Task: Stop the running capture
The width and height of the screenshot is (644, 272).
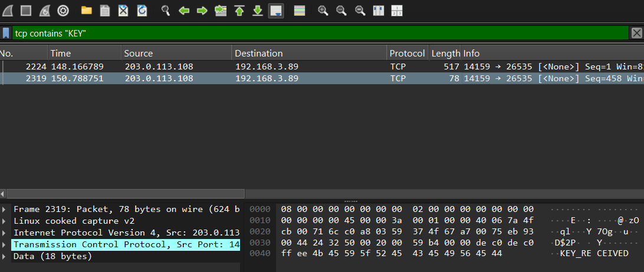Action: (27, 11)
